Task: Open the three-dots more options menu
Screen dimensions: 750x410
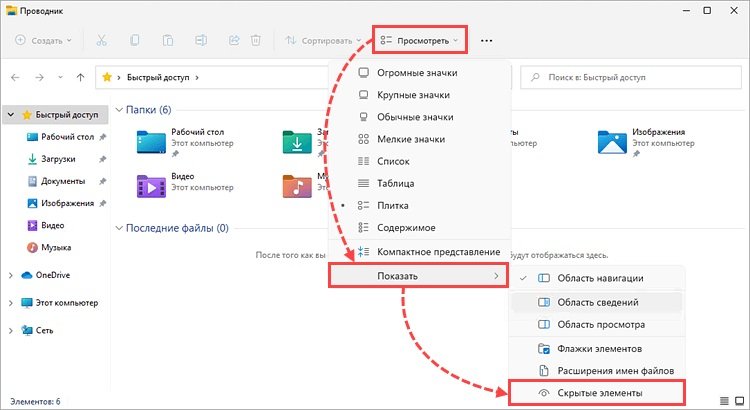Action: coord(486,41)
